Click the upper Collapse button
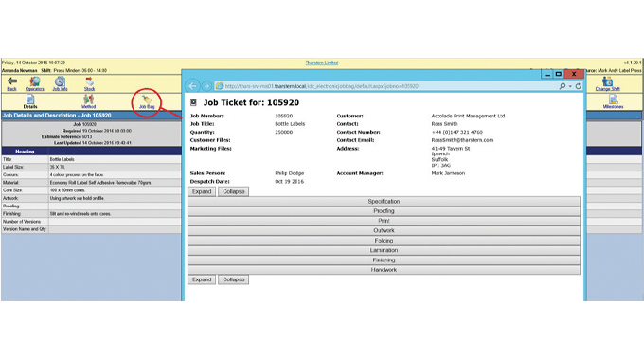 click(x=233, y=191)
